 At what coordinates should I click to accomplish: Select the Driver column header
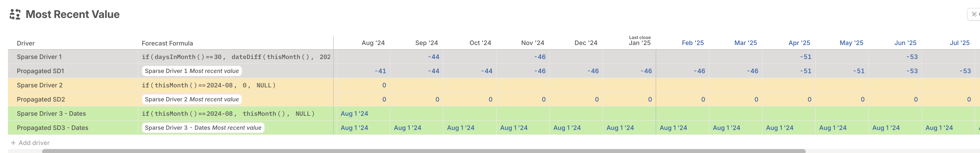[25, 43]
